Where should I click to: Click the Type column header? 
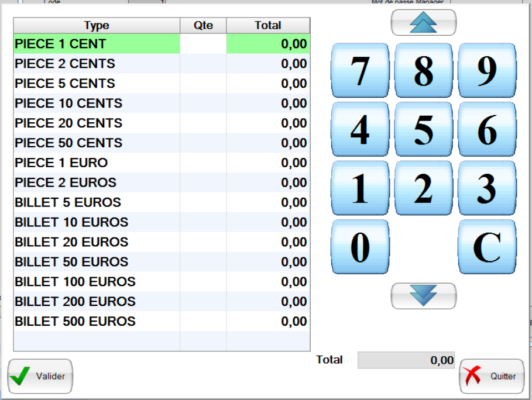pyautogui.click(x=97, y=25)
